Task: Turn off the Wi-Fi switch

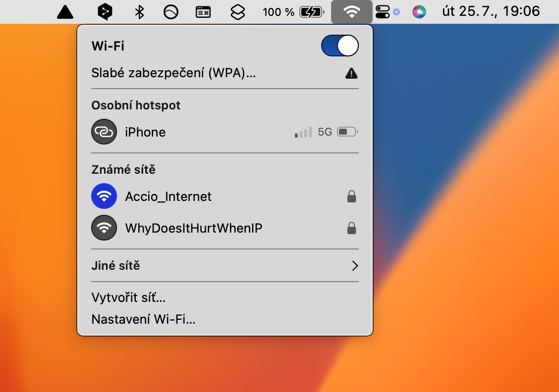Action: (340, 46)
